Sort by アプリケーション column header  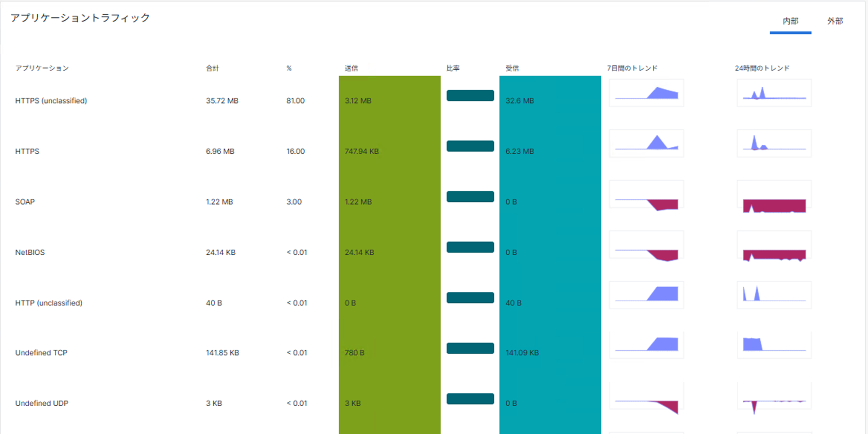42,68
